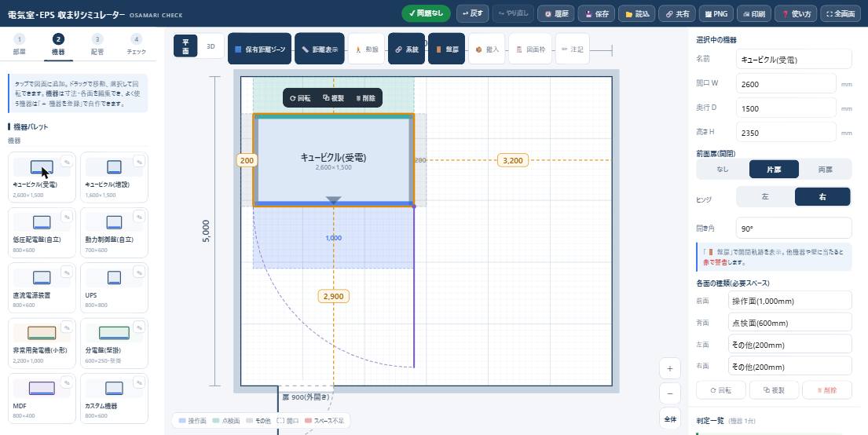Fit the view with 全体 button
Screen dimensions: 868x435
[x=670, y=419]
